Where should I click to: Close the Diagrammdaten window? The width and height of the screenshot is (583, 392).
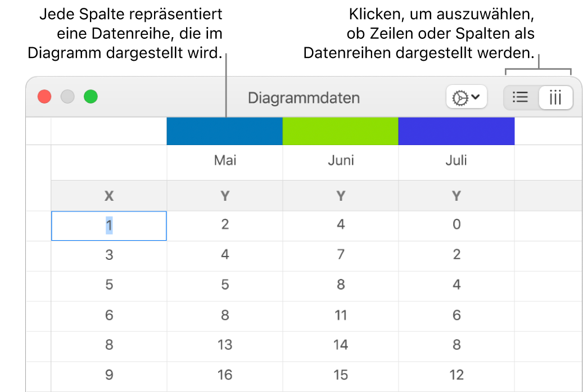[x=44, y=97]
